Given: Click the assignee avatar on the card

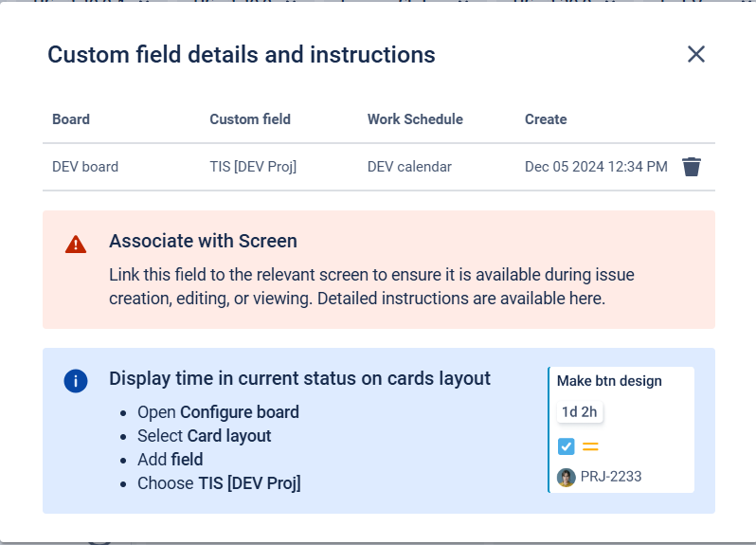Looking at the screenshot, I should (x=567, y=477).
